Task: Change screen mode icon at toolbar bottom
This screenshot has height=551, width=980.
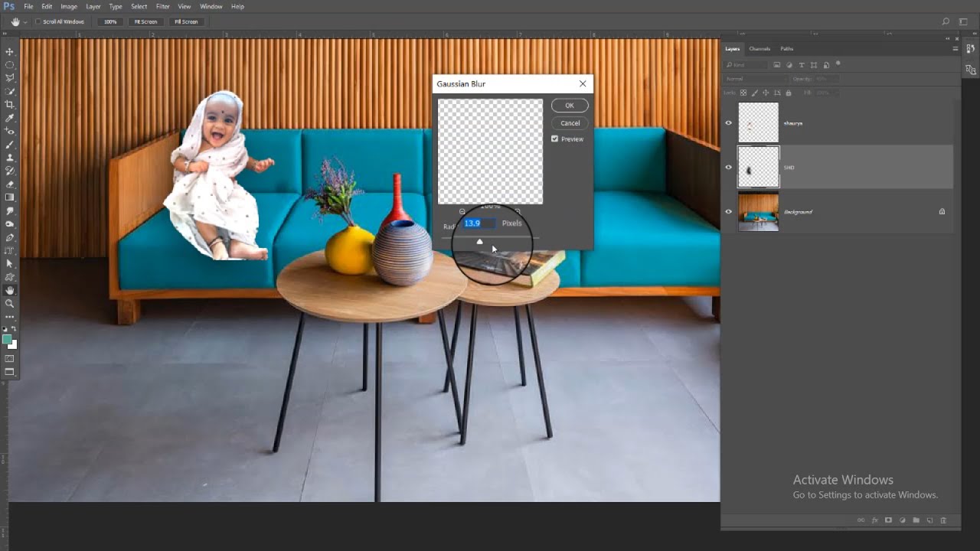Action: (x=10, y=372)
